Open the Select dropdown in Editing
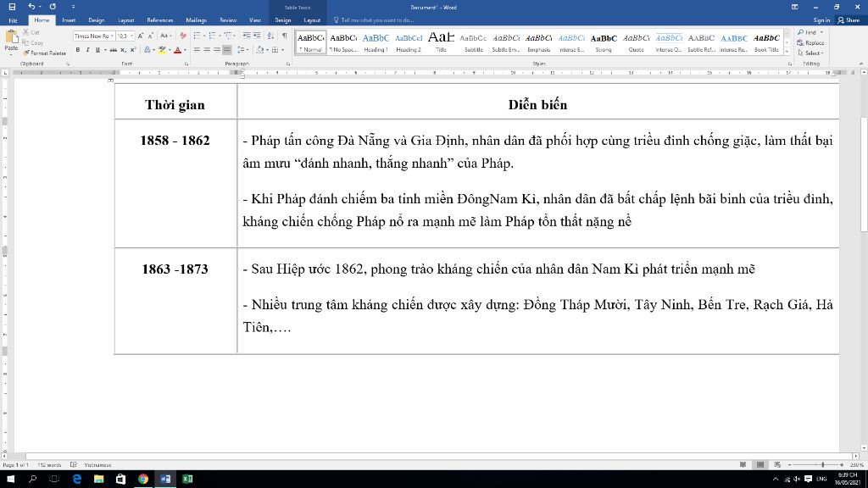Viewport: 868px width, 488px height. 811,53
